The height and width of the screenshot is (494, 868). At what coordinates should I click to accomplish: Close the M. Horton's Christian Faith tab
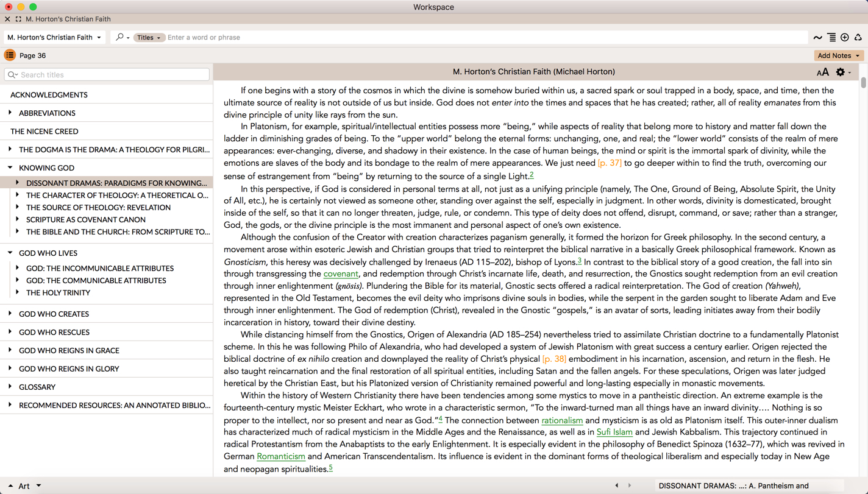click(x=7, y=19)
